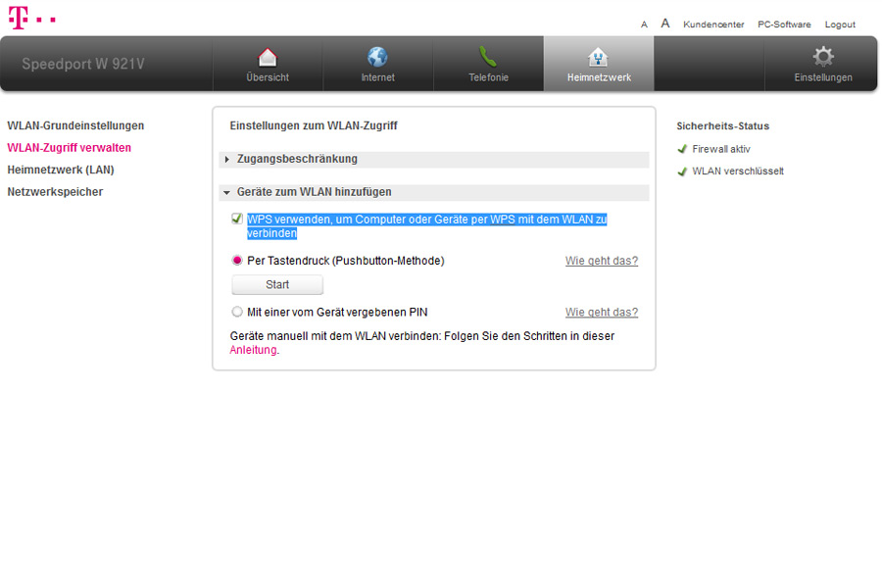Select Mit einer vom Gerät vergebenen PIN
This screenshot has width=882, height=588.
click(237, 313)
